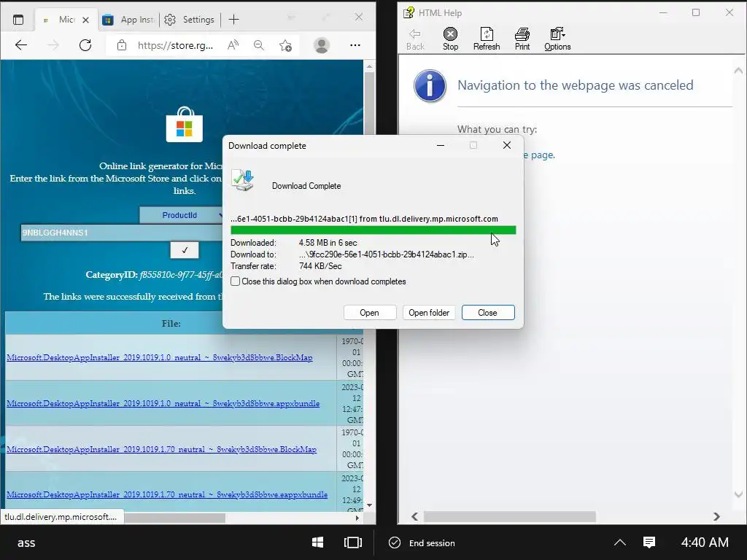Click the zoom out magnifier icon

(259, 45)
